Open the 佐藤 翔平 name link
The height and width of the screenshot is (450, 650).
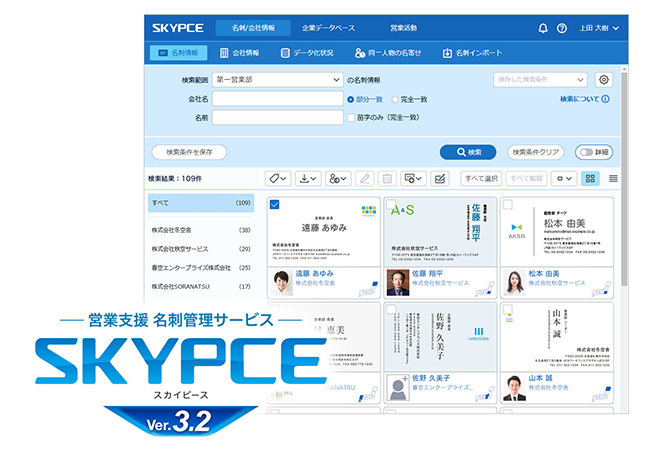(x=427, y=273)
